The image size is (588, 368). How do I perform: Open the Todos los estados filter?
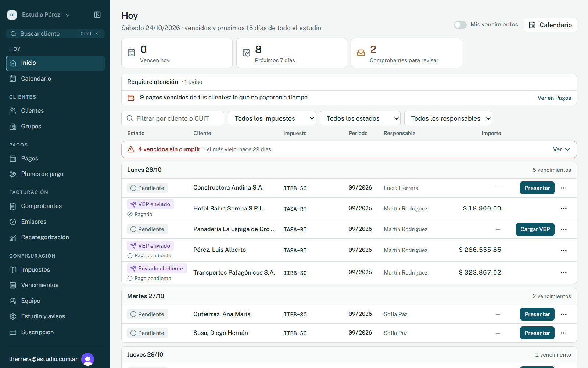point(360,118)
